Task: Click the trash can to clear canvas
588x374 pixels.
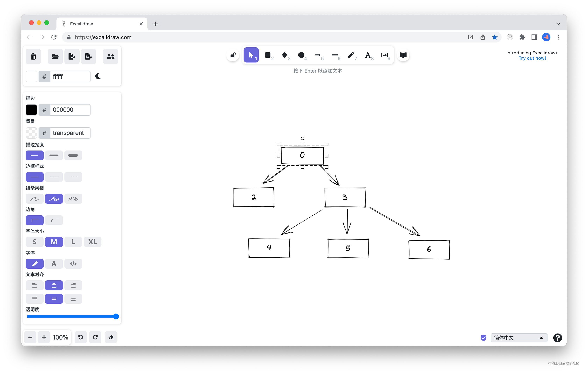Action: [33, 56]
